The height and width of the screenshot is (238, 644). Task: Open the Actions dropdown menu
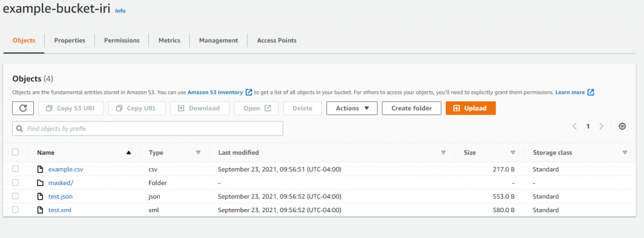coord(352,108)
